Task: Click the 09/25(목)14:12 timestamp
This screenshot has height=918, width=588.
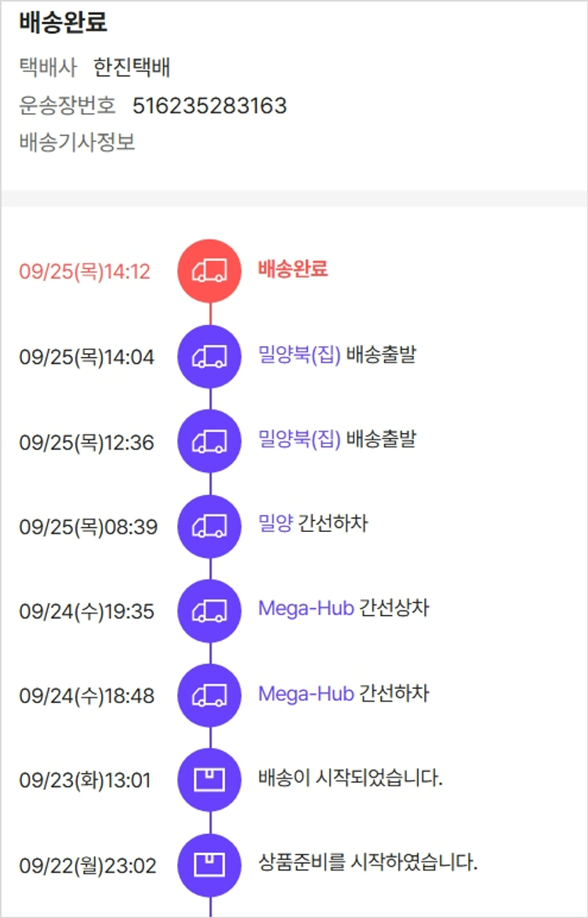Action: click(85, 272)
